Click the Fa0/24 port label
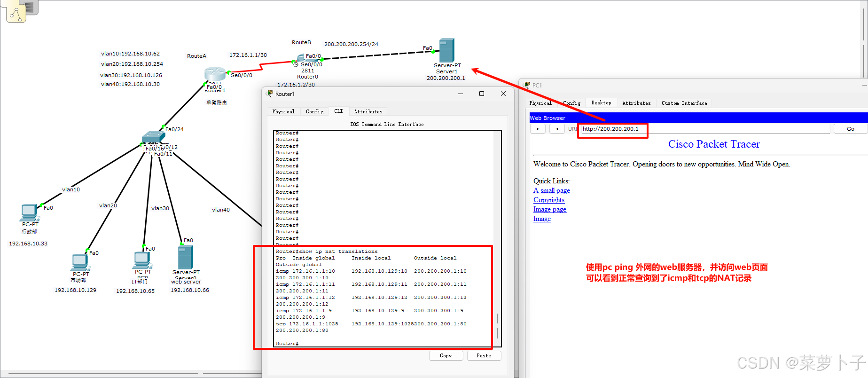The width and height of the screenshot is (868, 378). click(x=174, y=129)
